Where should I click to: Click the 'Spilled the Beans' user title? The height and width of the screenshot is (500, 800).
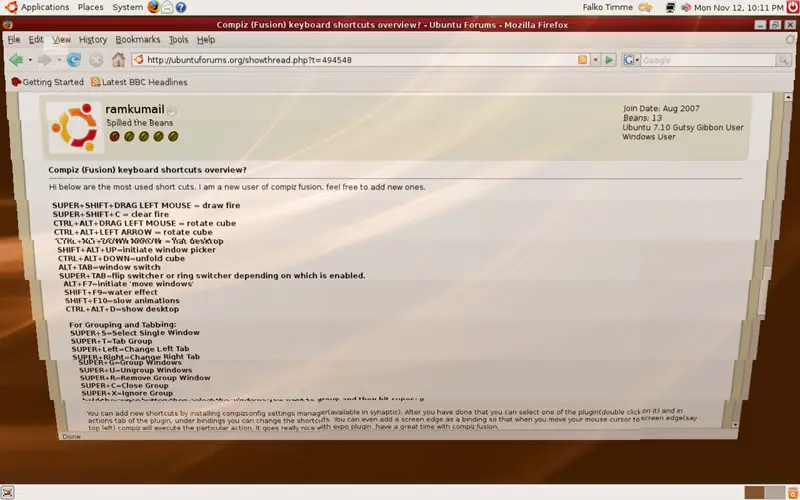coord(140,122)
